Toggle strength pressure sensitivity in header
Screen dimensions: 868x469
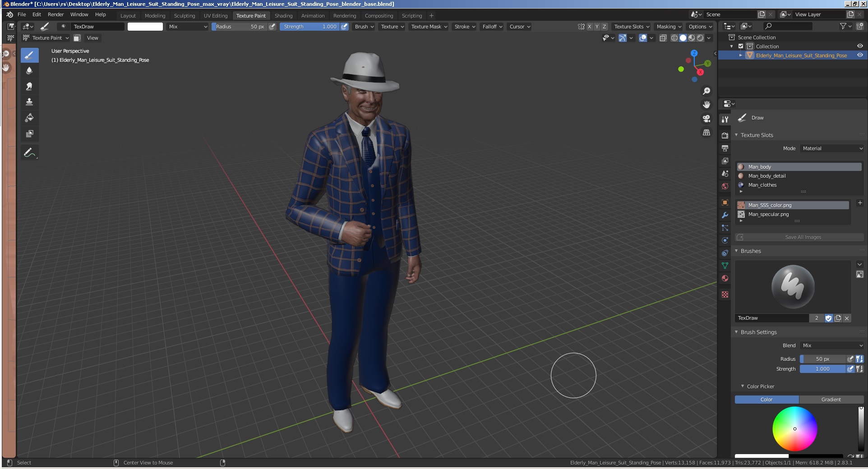(344, 27)
